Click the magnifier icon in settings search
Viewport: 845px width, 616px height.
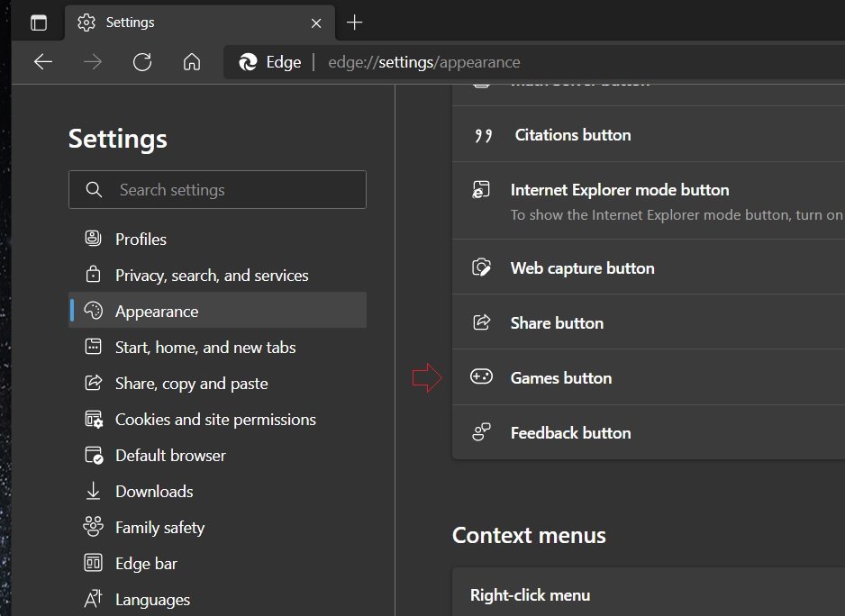(x=95, y=190)
